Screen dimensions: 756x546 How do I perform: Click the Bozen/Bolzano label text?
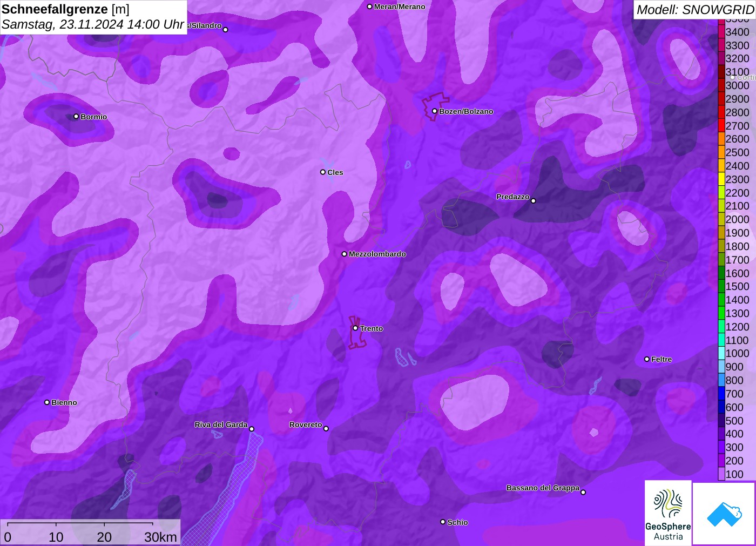click(x=466, y=111)
